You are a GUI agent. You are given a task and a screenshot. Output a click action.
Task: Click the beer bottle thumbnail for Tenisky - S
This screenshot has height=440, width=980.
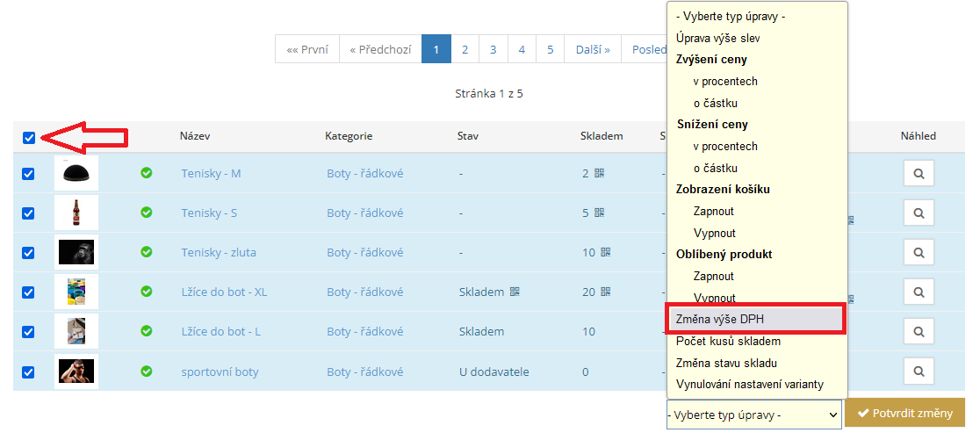point(76,213)
